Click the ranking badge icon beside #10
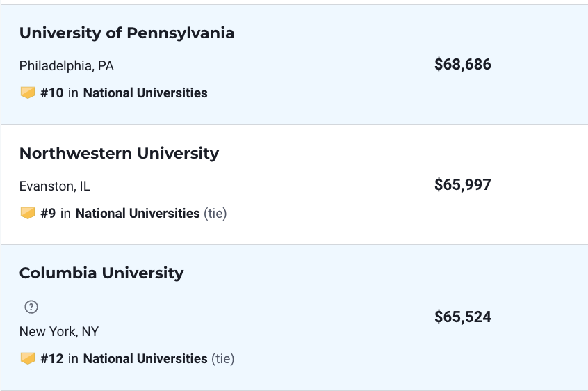Image resolution: width=588 pixels, height=391 pixels. pos(28,93)
